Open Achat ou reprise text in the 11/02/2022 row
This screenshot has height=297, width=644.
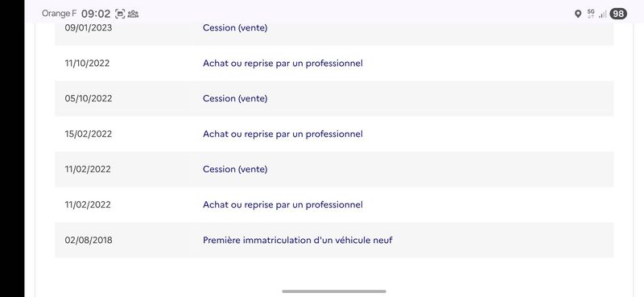[x=283, y=204]
